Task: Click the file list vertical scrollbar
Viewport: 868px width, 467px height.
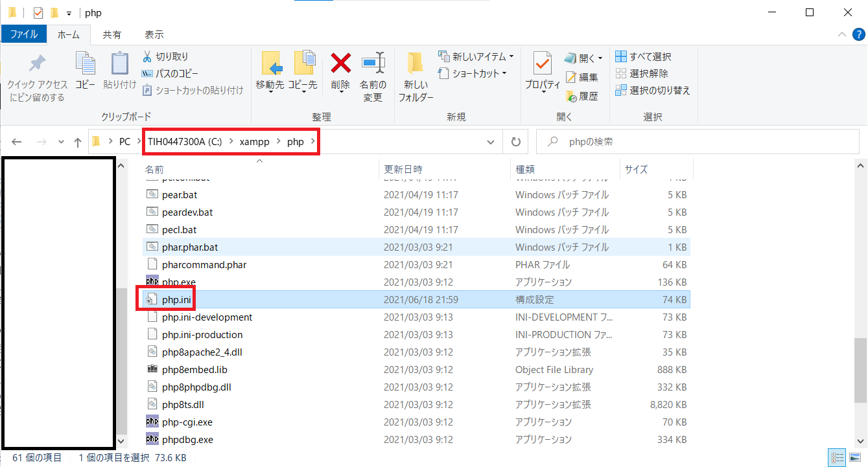Action: [861, 304]
